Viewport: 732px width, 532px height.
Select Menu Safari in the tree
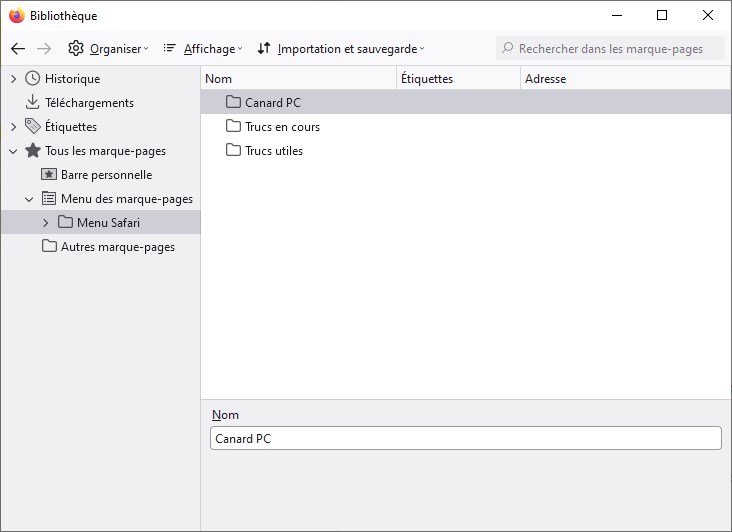108,223
